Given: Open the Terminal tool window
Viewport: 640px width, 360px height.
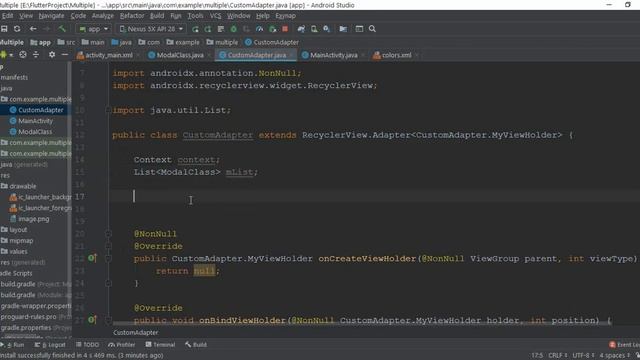Looking at the screenshot, I should [x=160, y=344].
